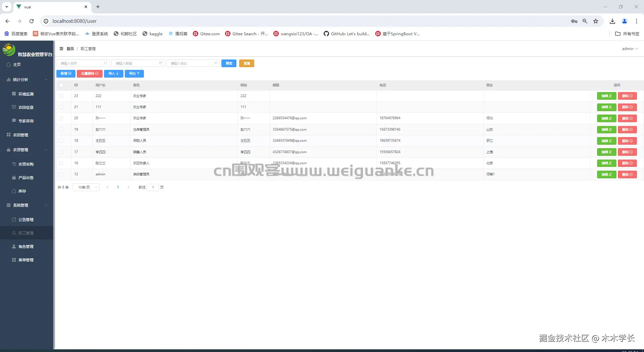
Task: Open the 10条/页 page size dropdown
Action: 86,187
